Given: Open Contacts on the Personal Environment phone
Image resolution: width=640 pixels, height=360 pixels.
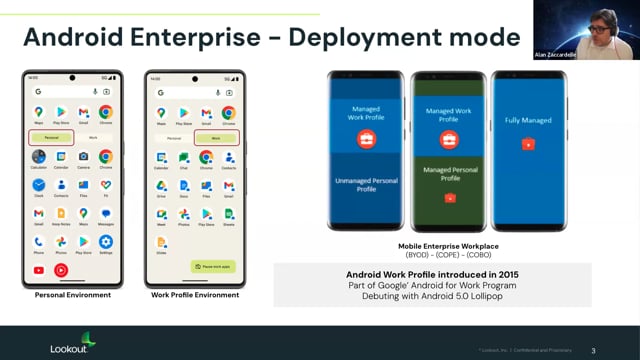Looking at the screenshot, I should coord(61,185).
